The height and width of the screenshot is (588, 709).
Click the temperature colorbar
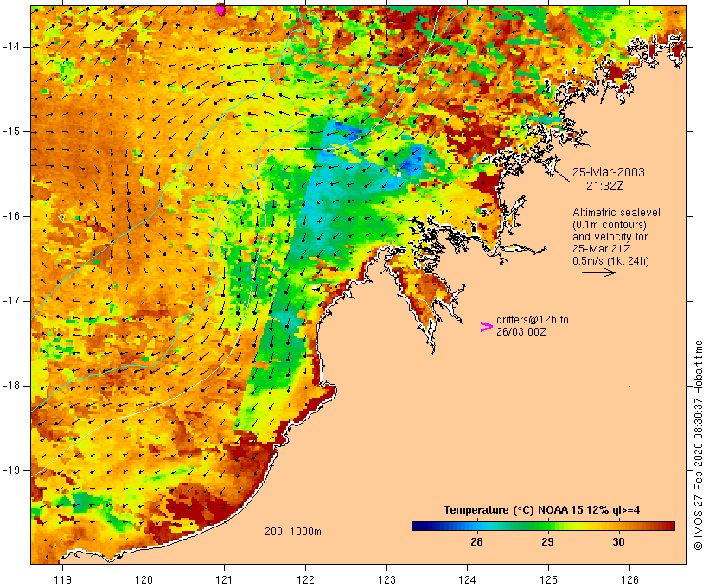point(543,526)
